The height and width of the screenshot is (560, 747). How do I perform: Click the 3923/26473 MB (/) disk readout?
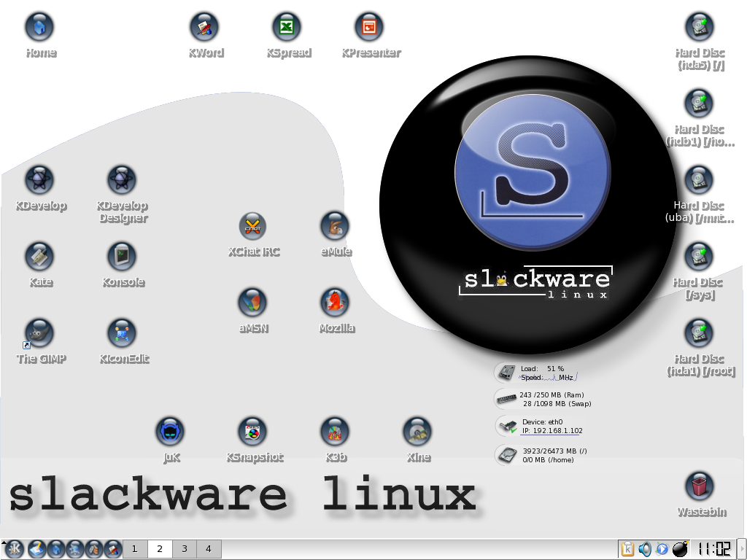pos(555,451)
